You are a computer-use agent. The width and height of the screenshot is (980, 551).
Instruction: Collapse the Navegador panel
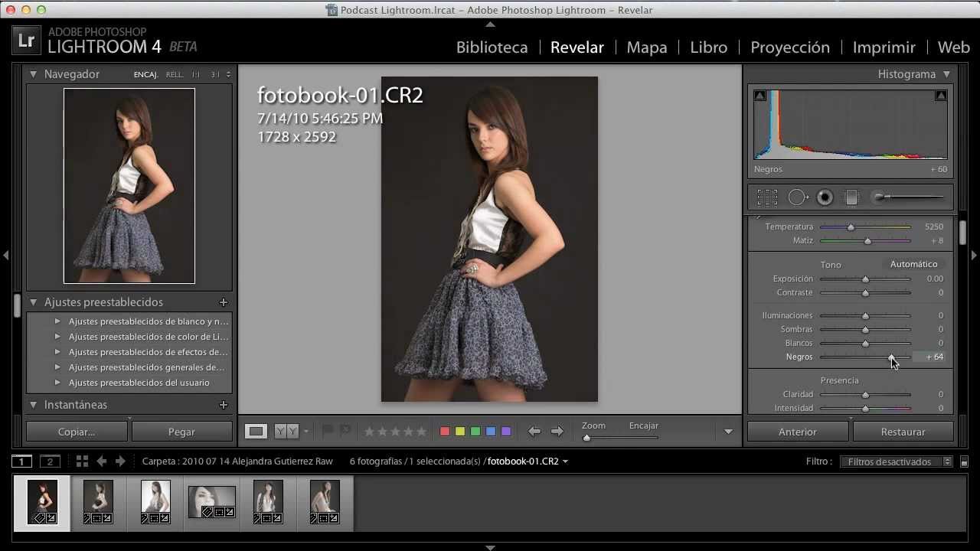click(x=34, y=74)
